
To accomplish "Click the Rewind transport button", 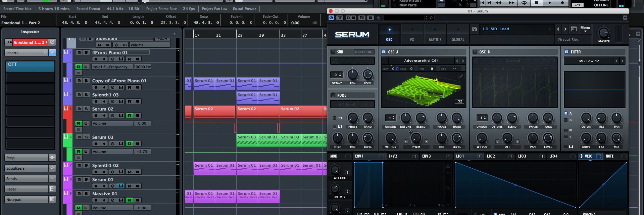I will pyautogui.click(x=498, y=3).
